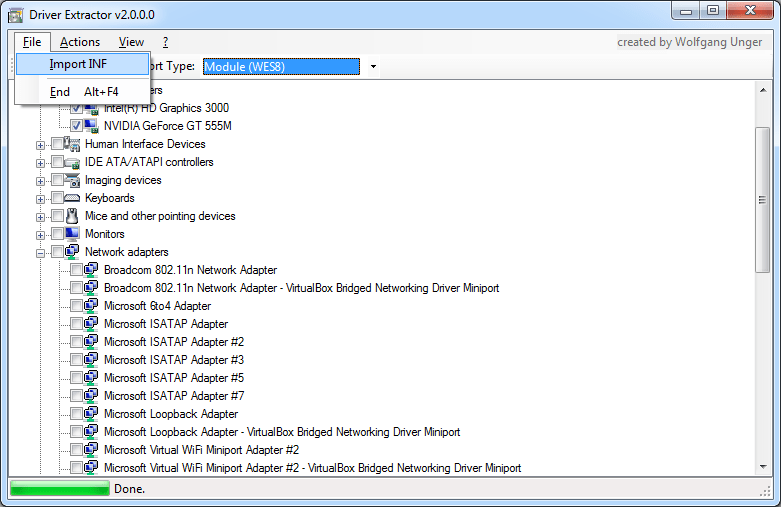Image resolution: width=781 pixels, height=507 pixels.
Task: Click the IDE ATA/ATAPI controllers icon
Action: point(72,162)
